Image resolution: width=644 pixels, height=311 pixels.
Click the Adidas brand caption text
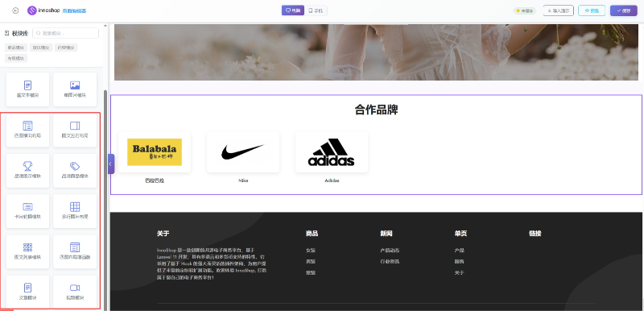point(332,180)
